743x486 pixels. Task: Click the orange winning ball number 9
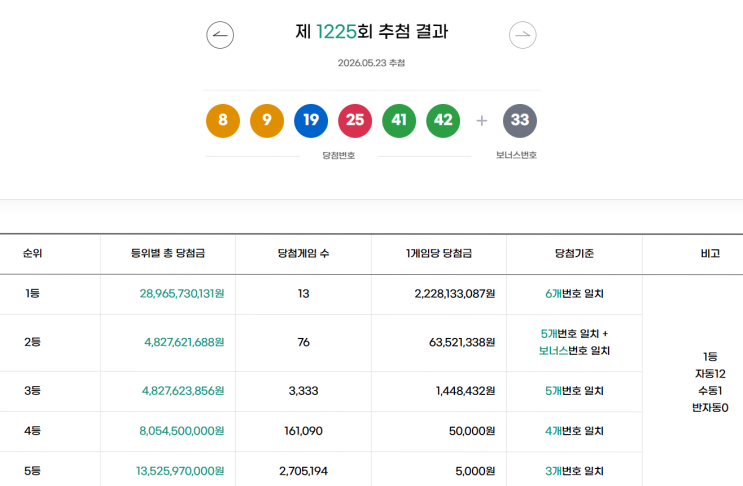coord(267,121)
